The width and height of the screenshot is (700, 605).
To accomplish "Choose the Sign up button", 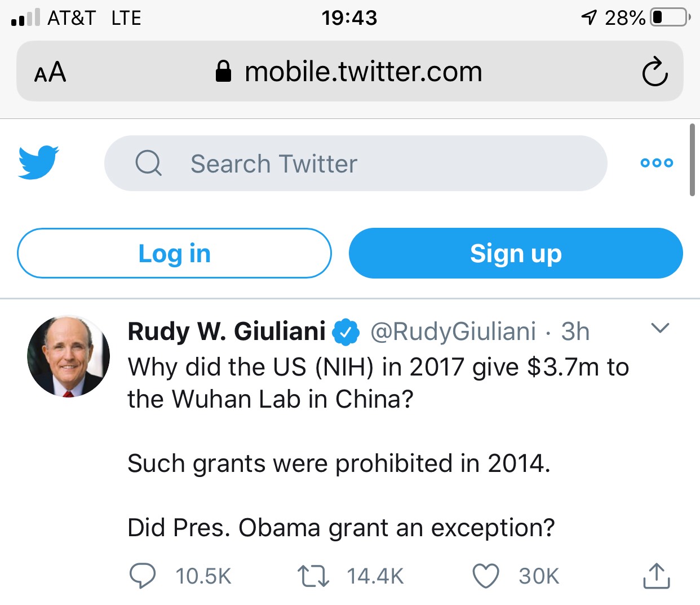I will point(516,253).
